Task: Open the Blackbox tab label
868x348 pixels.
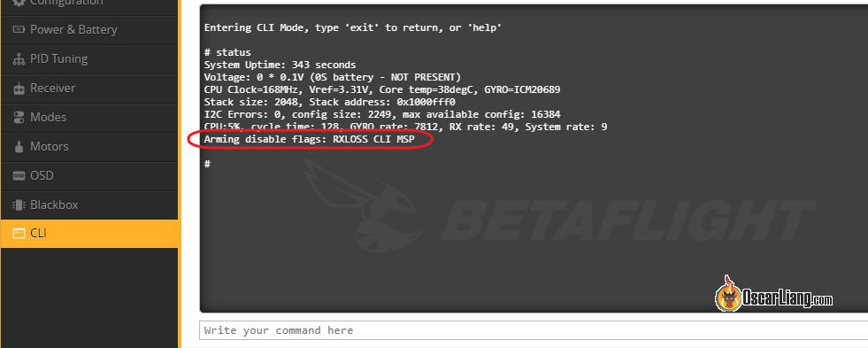Action: click(x=54, y=205)
